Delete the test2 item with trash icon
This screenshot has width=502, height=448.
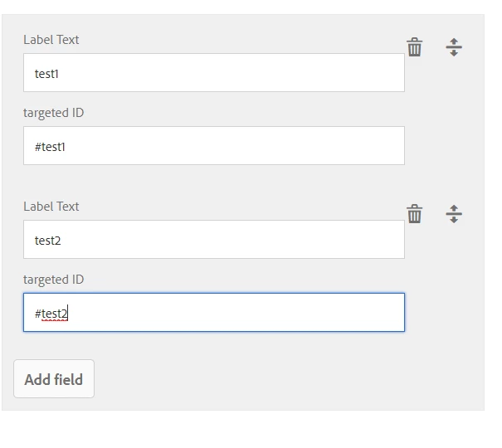[415, 213]
